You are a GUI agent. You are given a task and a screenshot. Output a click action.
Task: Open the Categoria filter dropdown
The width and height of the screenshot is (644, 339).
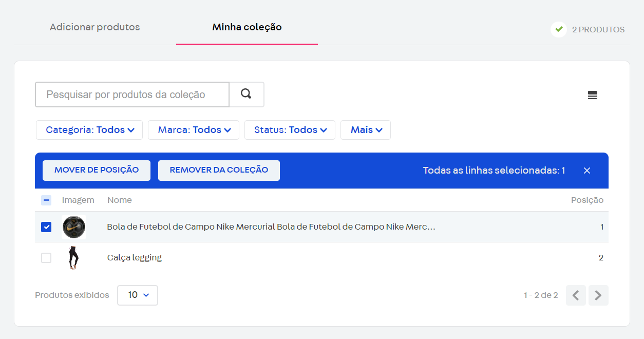(89, 129)
